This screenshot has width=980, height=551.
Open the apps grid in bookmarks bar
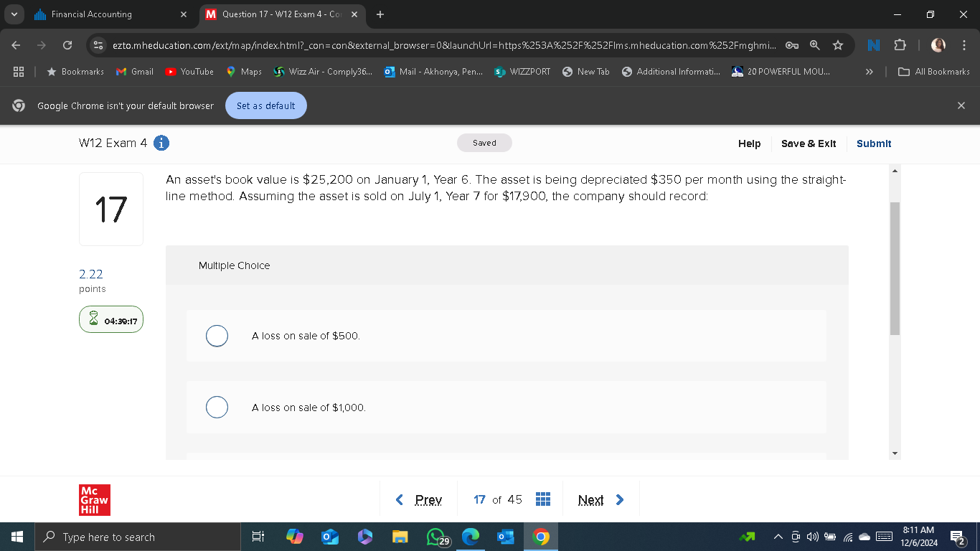[x=19, y=72]
